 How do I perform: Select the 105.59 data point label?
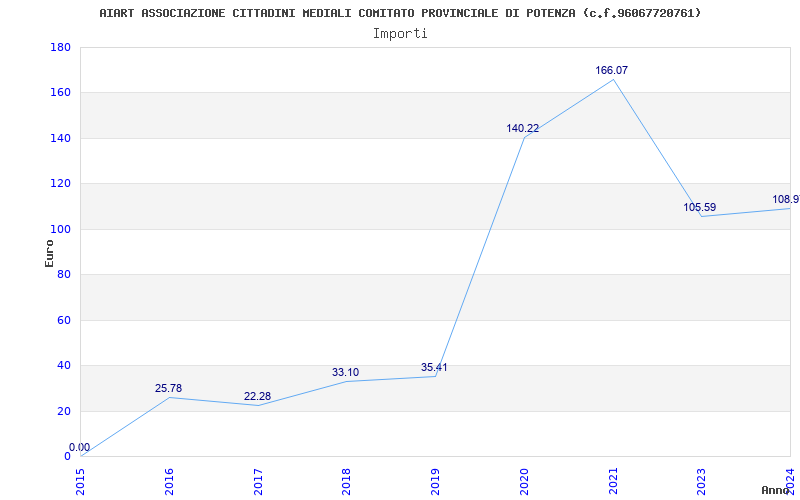point(700,208)
